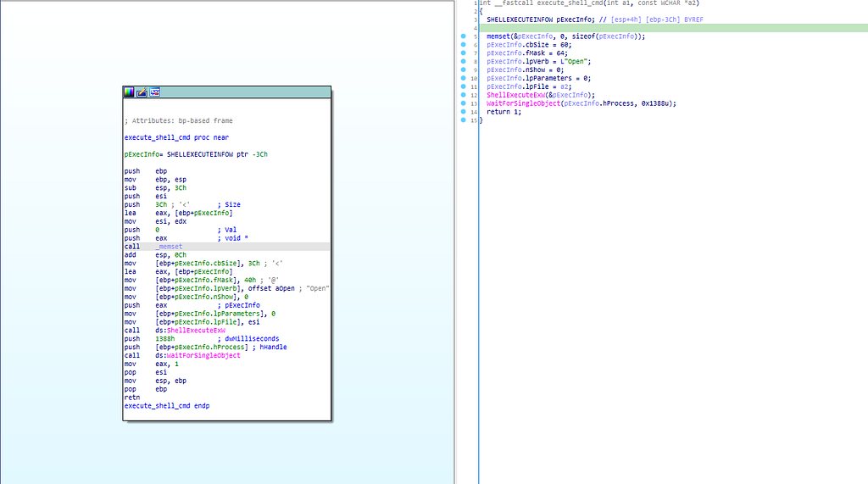
Task: Toggle breakpoint dot on pseudocode line 14
Action: click(464, 111)
